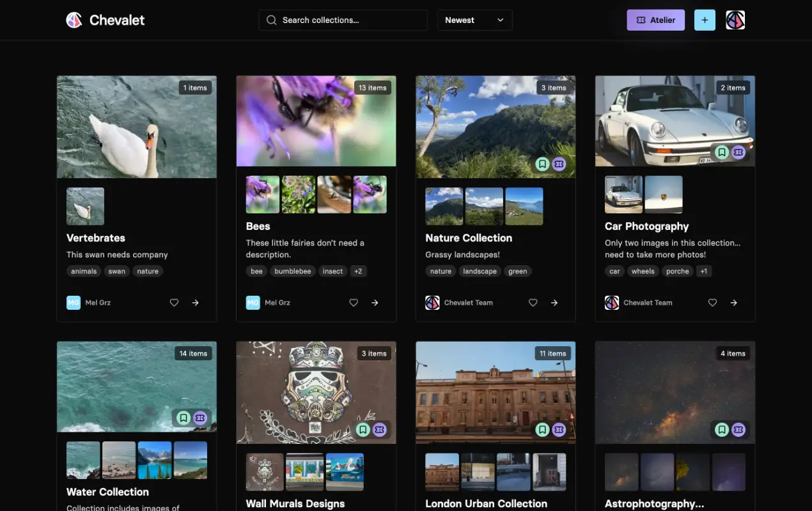Viewport: 812px width, 511px height.
Task: Toggle heart on the Bees collection
Action: [354, 303]
